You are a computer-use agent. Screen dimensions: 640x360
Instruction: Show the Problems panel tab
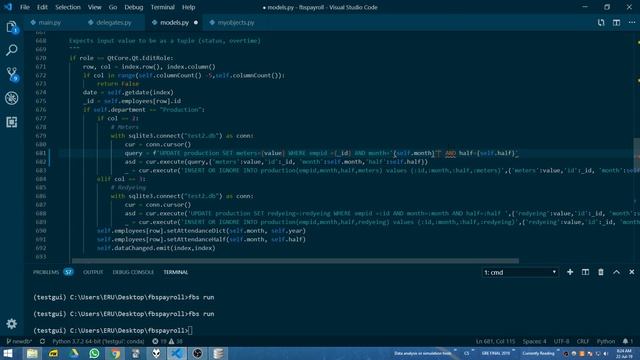coord(53,272)
